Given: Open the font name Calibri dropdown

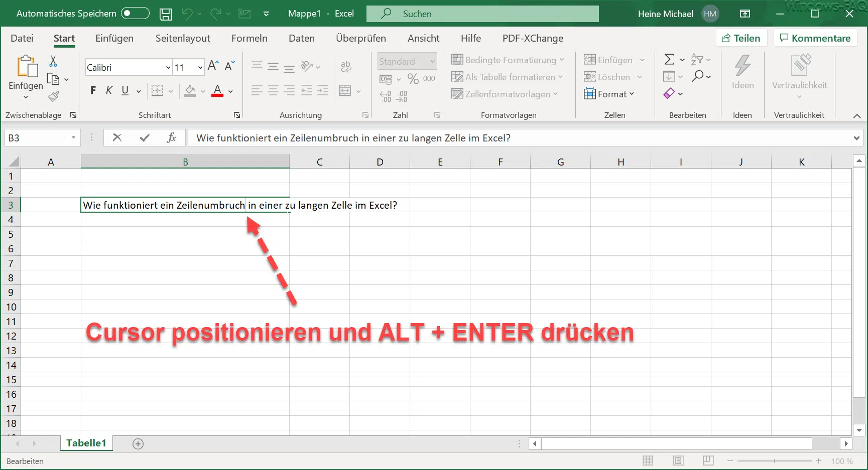Looking at the screenshot, I should coord(168,67).
